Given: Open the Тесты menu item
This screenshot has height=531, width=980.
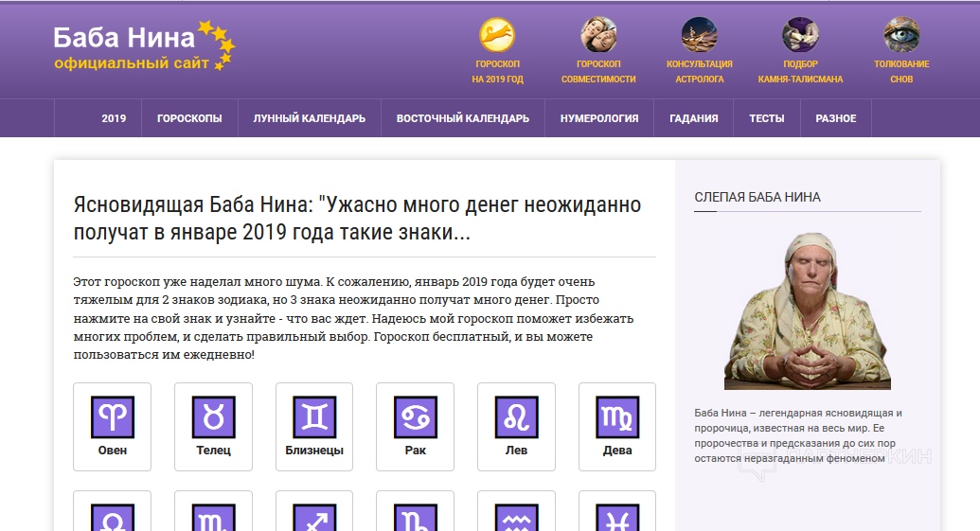Looking at the screenshot, I should click(x=767, y=118).
